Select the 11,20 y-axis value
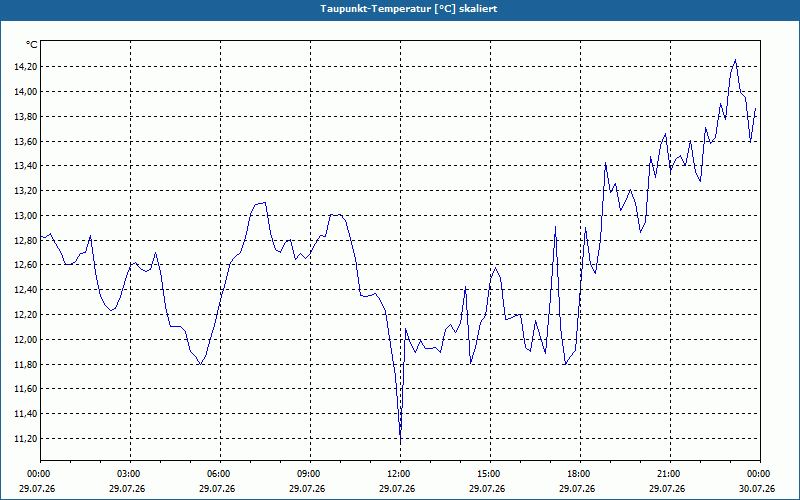This screenshot has width=800, height=500. coord(26,439)
